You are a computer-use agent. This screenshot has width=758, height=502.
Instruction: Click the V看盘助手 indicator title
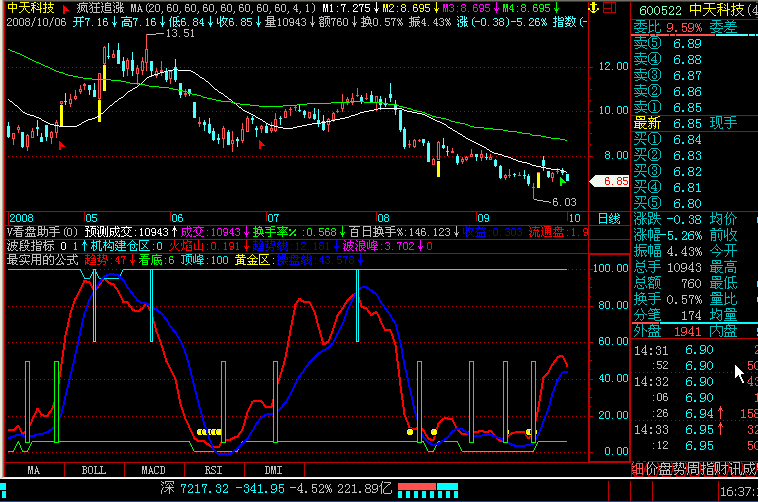click(x=42, y=232)
